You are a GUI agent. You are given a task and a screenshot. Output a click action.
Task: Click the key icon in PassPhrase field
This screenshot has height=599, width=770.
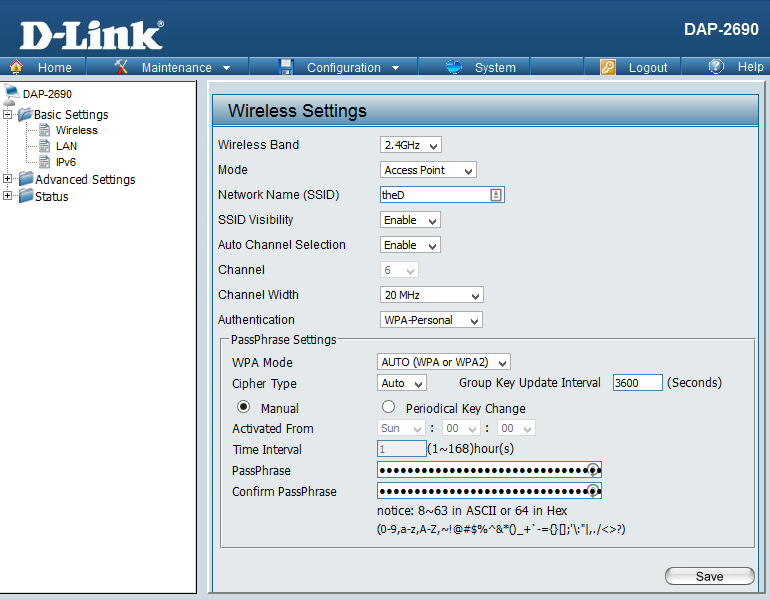point(593,470)
